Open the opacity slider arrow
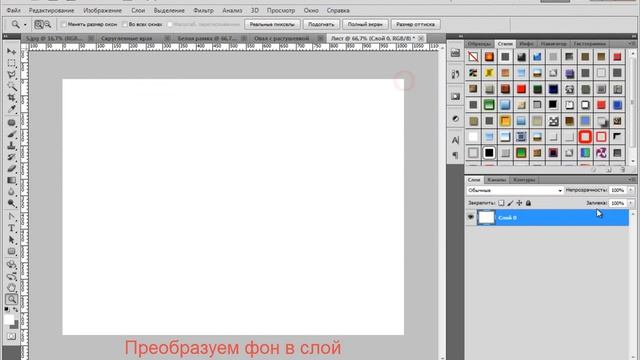 coord(631,190)
